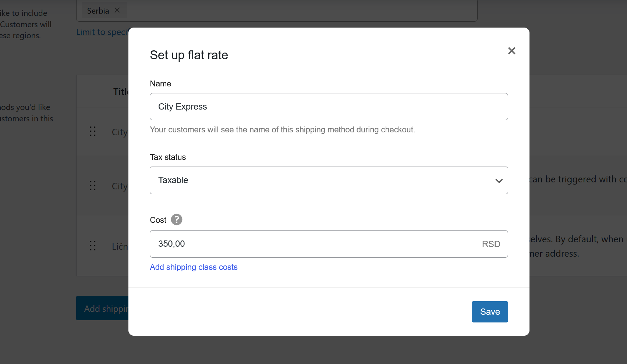Remove the Serbia region tag
The height and width of the screenshot is (364, 627).
click(x=117, y=10)
